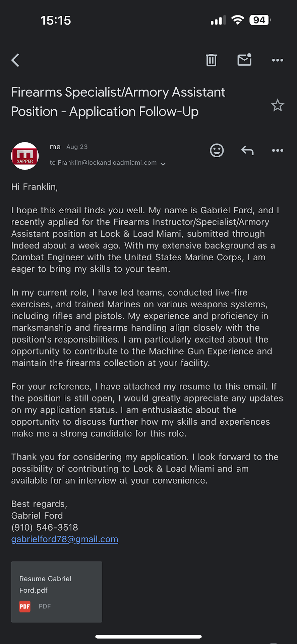Screen dimensions: 297x644
Task: Tap the 'me' sender name
Action: [55, 147]
